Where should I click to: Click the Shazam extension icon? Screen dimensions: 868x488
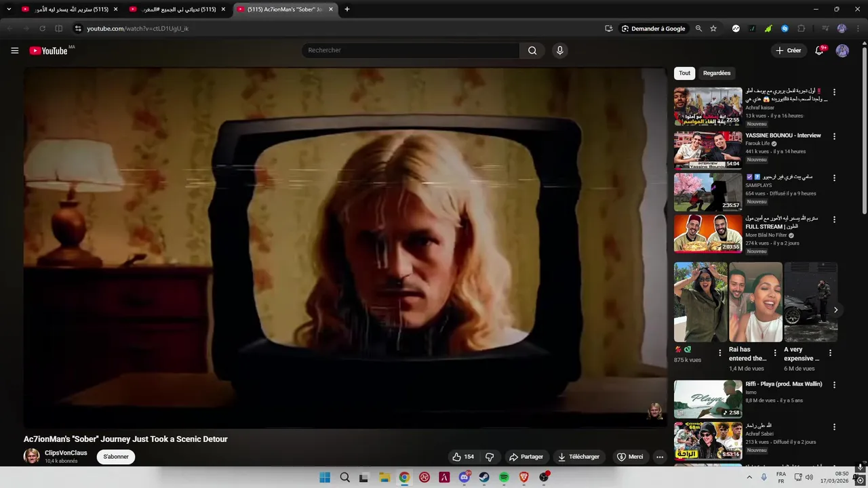[785, 28]
